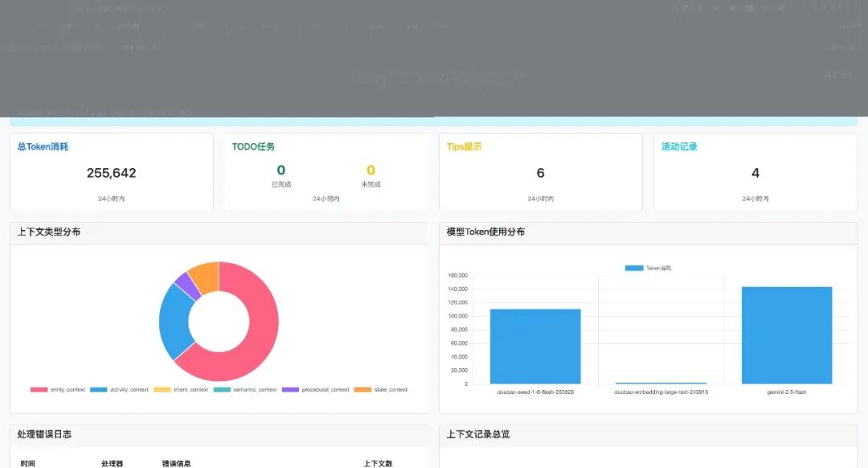Click the 错误信息 column header
This screenshot has height=468, width=868.
[177, 463]
